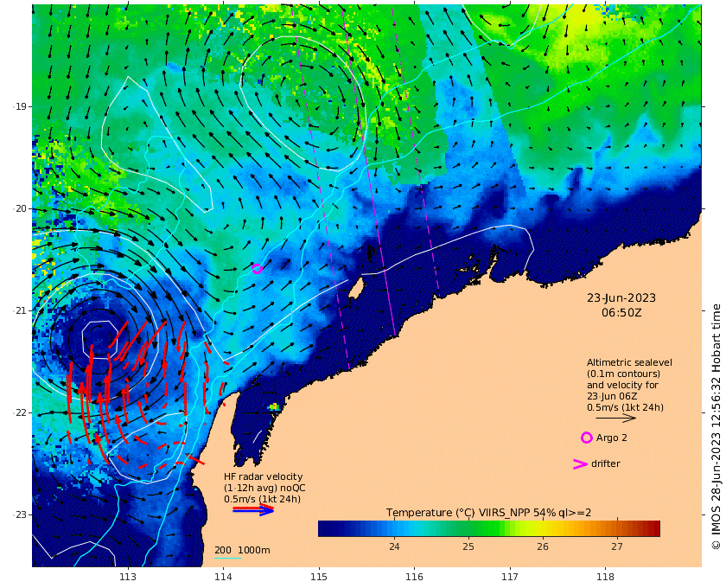Viewport: 726px width, 588px height.
Task: Click longitude axis label 117
Action: tap(510, 577)
